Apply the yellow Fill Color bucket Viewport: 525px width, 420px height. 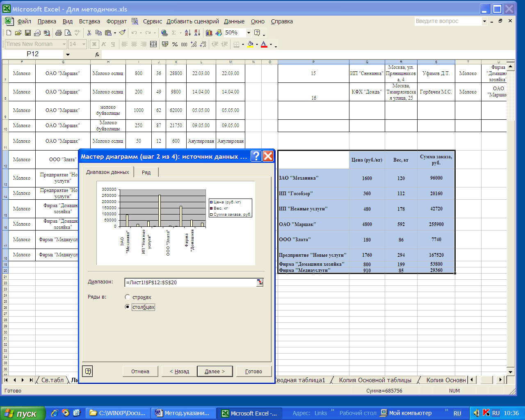point(250,44)
